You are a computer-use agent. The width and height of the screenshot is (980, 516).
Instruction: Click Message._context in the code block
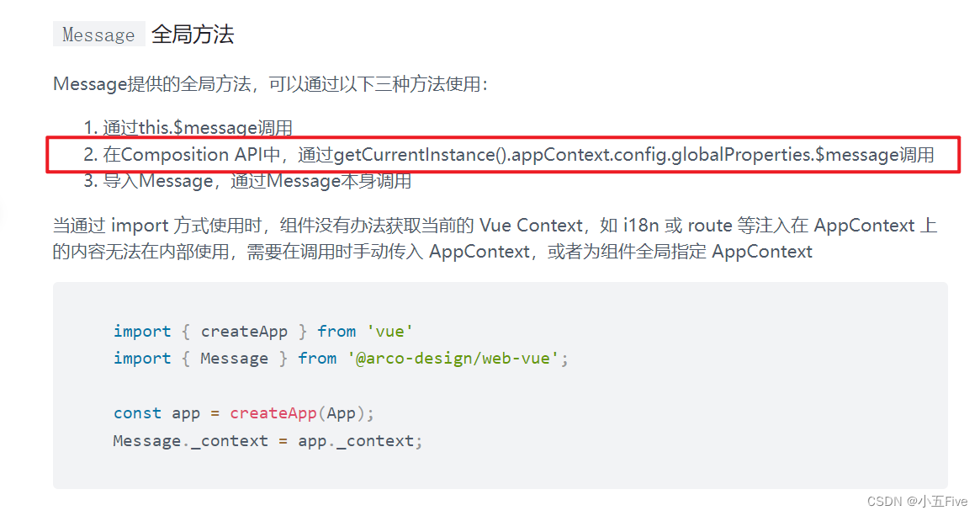191,441
